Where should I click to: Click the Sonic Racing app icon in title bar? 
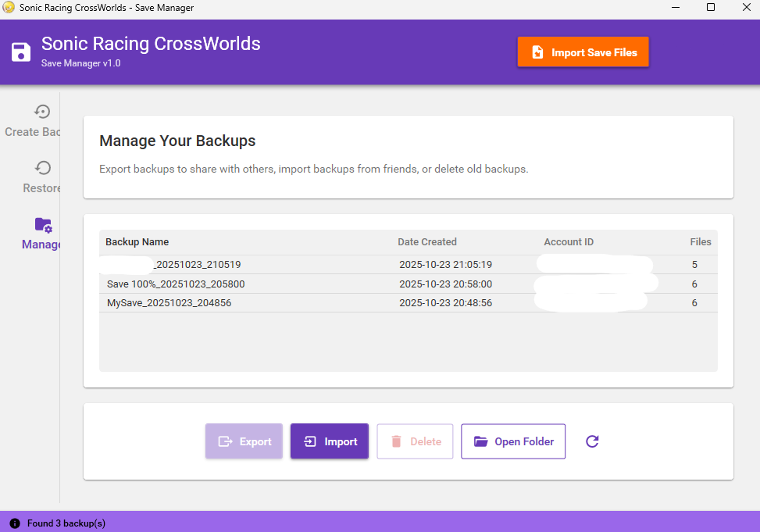click(x=8, y=7)
